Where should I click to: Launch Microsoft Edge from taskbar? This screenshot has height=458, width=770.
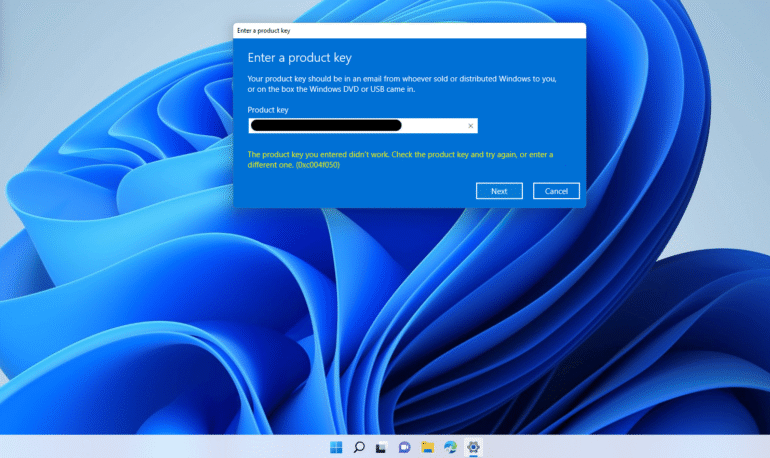tap(450, 447)
